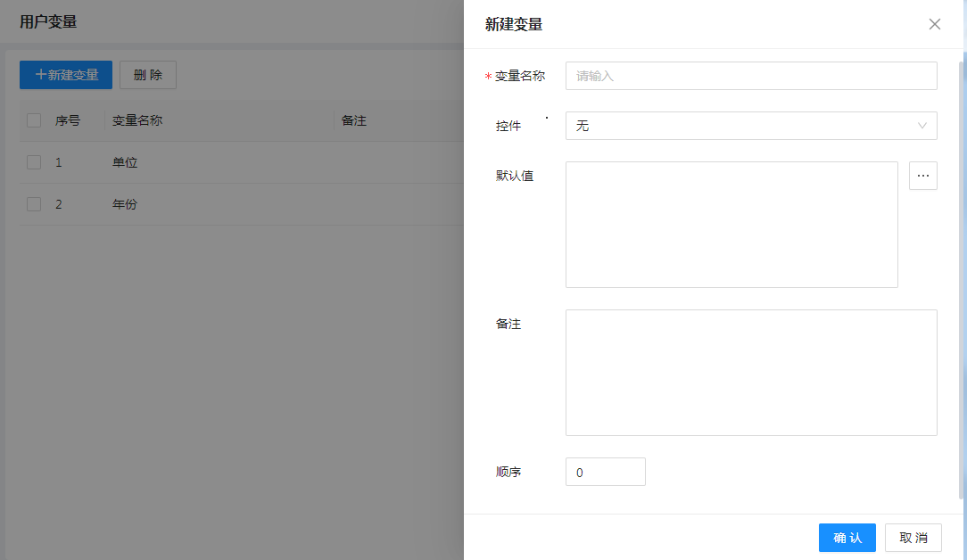Focus the 备注 text area

click(750, 372)
